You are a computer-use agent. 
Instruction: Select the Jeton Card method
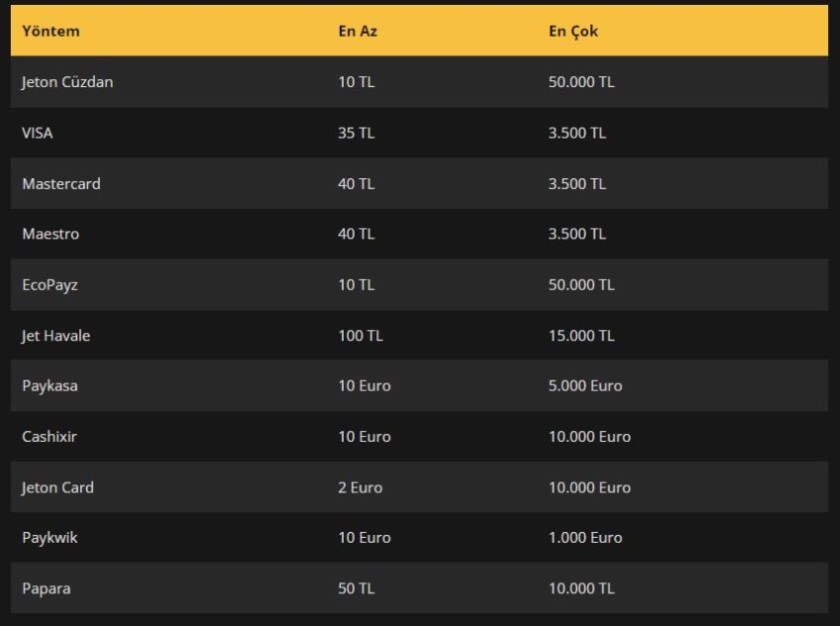point(57,488)
